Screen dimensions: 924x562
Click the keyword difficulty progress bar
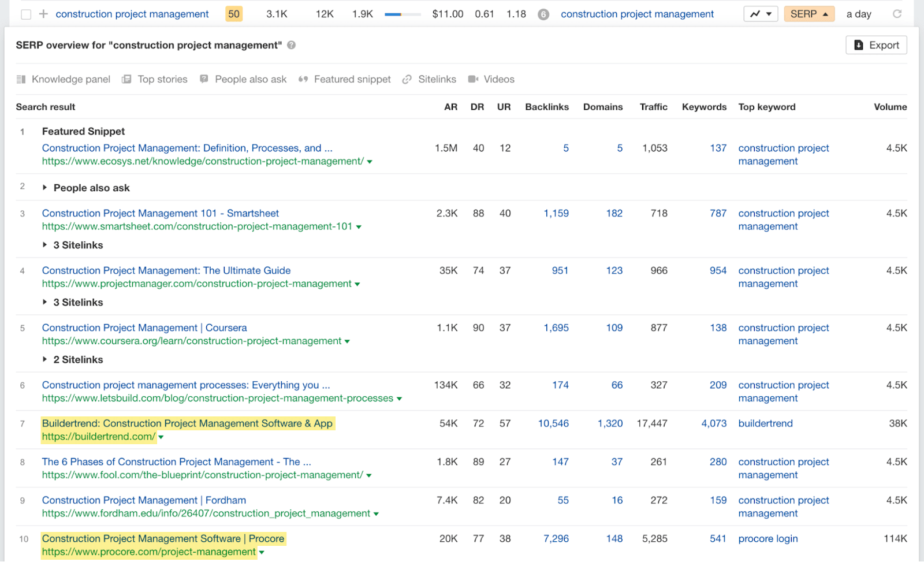click(402, 13)
